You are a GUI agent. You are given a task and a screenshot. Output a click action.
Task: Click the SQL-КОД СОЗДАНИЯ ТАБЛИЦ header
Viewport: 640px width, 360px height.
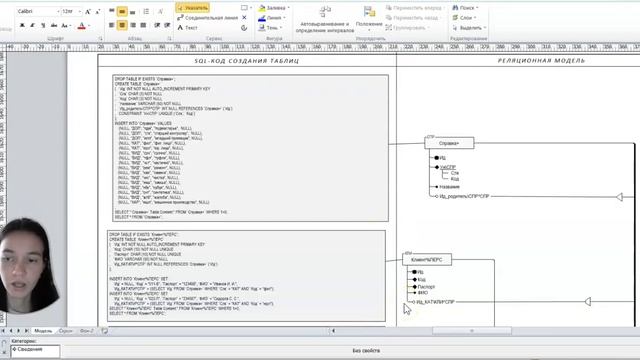click(247, 61)
